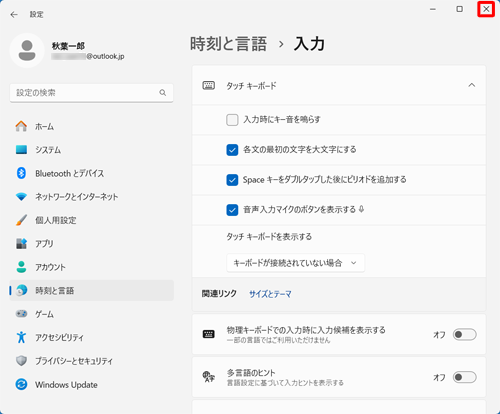The image size is (500, 414).
Task: Click the microphone icon beside 音声入力マイク
Action: (361, 209)
